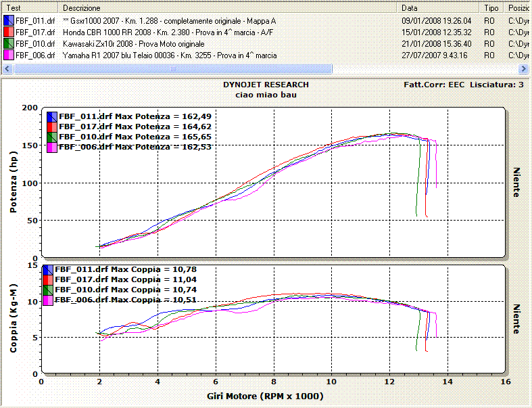Sort by the Descrizione column header
Viewport: 532px width, 408px height.
tap(227, 8)
